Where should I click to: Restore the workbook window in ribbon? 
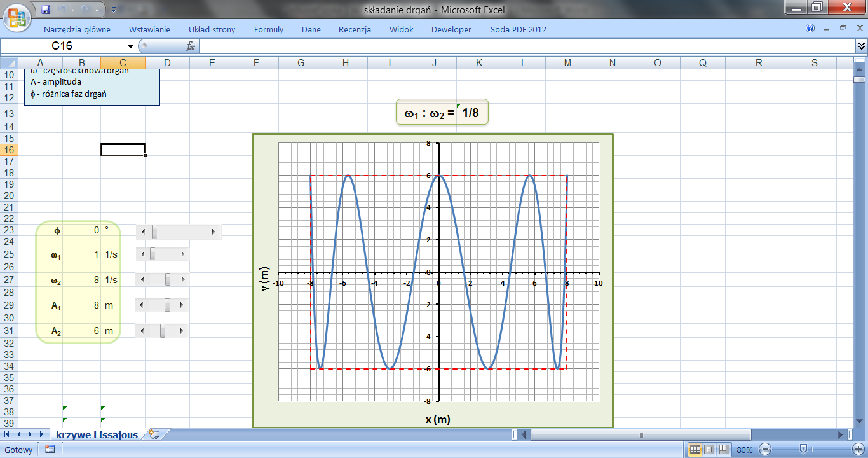[x=843, y=29]
